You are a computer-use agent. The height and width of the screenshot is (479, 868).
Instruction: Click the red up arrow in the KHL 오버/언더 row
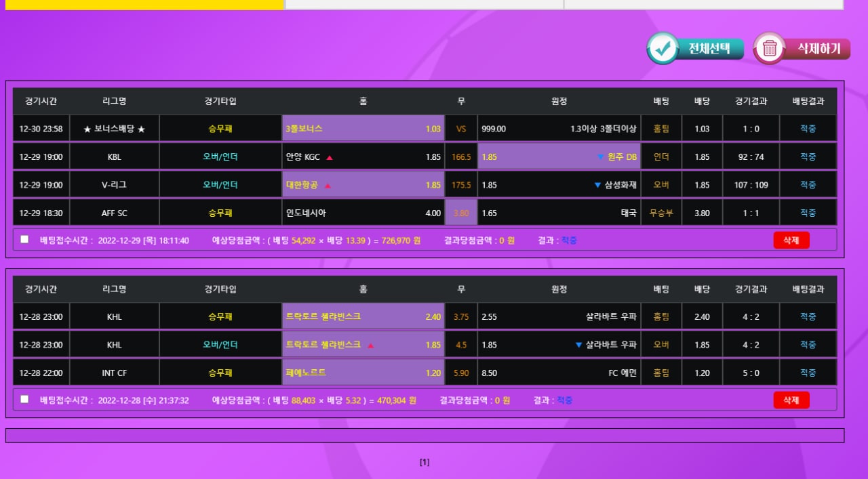[370, 345]
